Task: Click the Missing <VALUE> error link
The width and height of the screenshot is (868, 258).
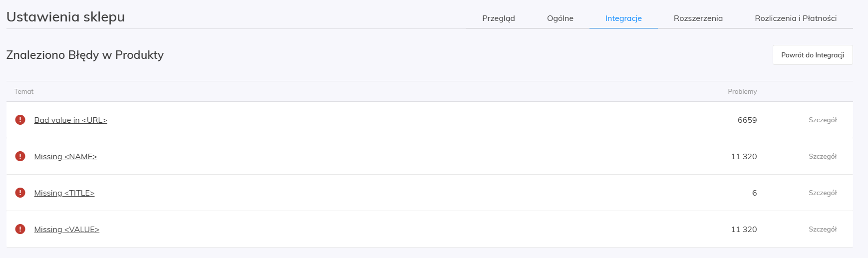Action: (66, 230)
